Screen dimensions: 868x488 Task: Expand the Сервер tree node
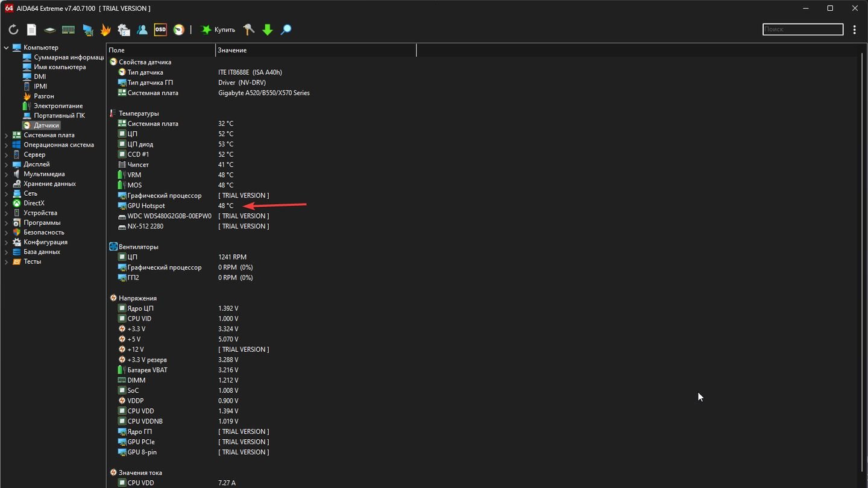(7, 155)
